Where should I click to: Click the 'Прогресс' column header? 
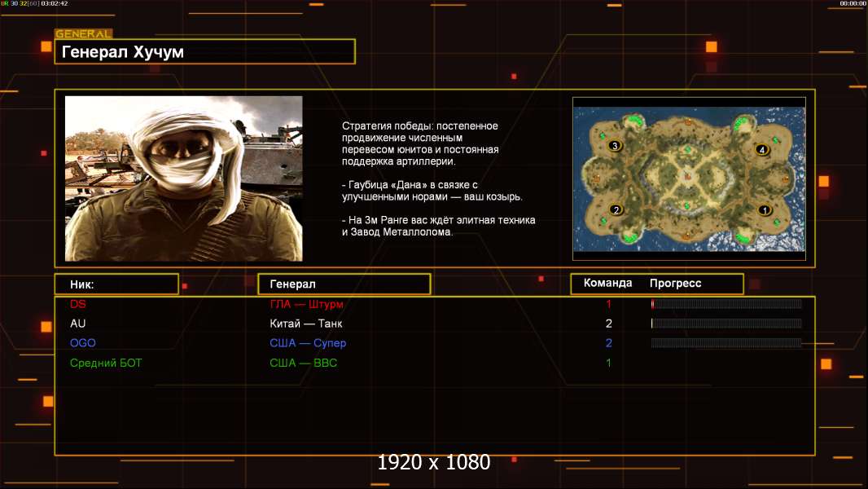(x=675, y=283)
